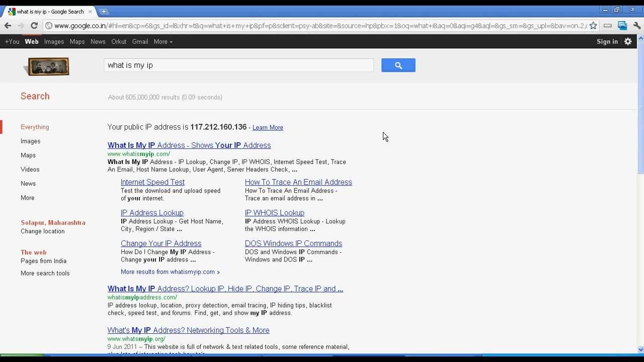
Task: Click the Sign in button
Action: 607,42
